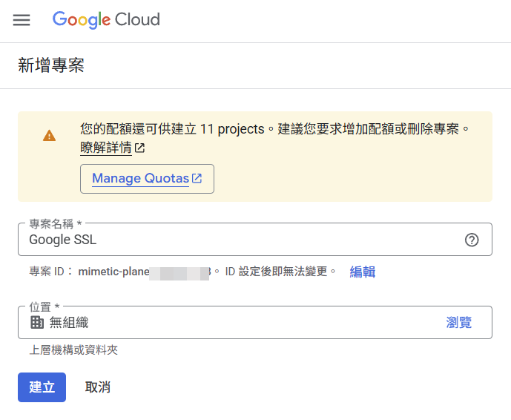This screenshot has width=511, height=420.
Task: Click the external link icon beside 瞭解詳情
Action: 140,148
